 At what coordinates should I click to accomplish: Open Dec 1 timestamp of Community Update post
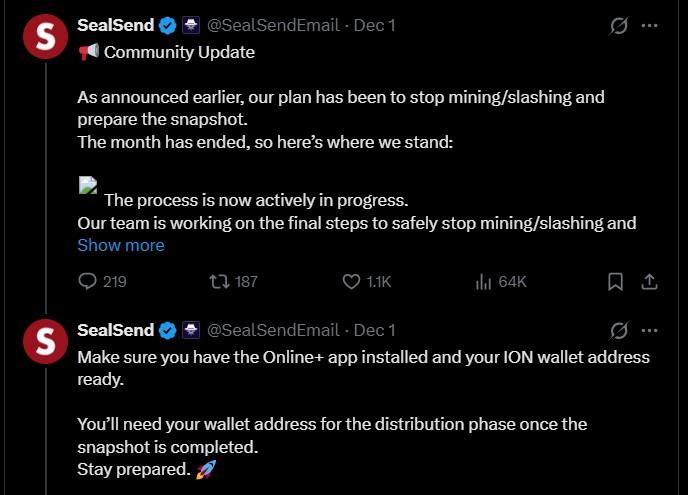click(375, 26)
